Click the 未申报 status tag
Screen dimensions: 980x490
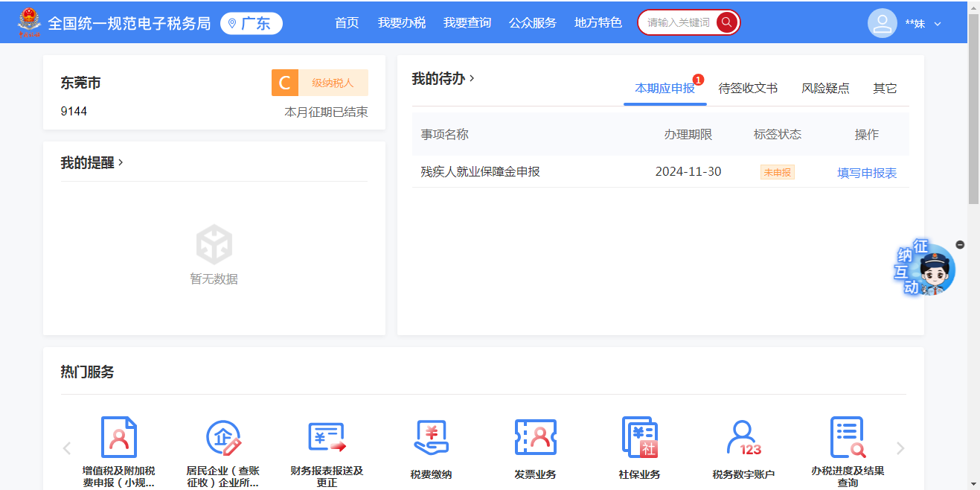777,173
